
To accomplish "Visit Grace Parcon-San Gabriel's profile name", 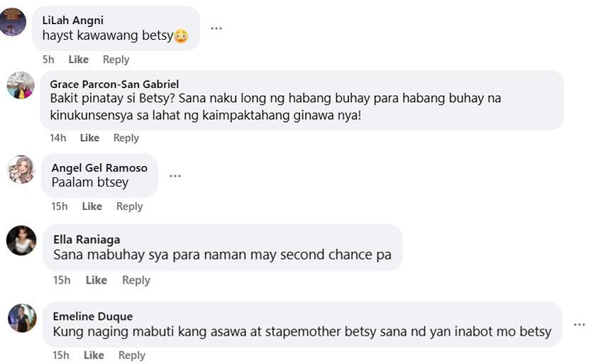I will click(x=114, y=84).
